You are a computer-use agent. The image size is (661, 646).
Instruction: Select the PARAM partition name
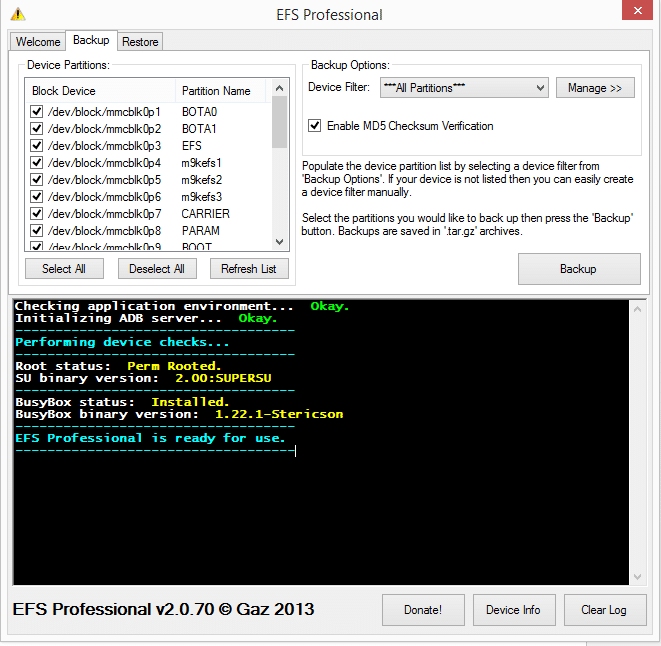tap(201, 231)
